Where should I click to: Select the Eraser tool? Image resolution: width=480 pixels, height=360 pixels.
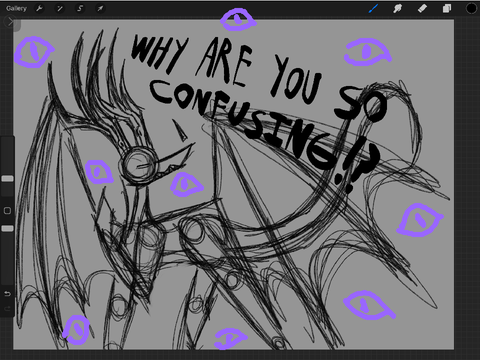(x=422, y=9)
